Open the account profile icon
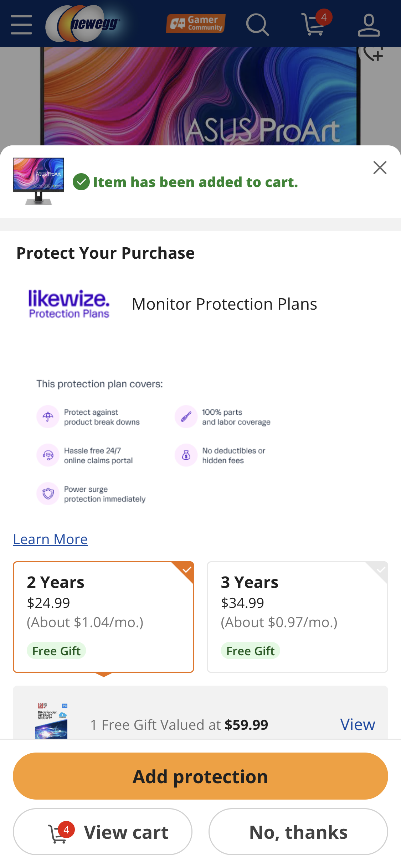 pos(369,24)
